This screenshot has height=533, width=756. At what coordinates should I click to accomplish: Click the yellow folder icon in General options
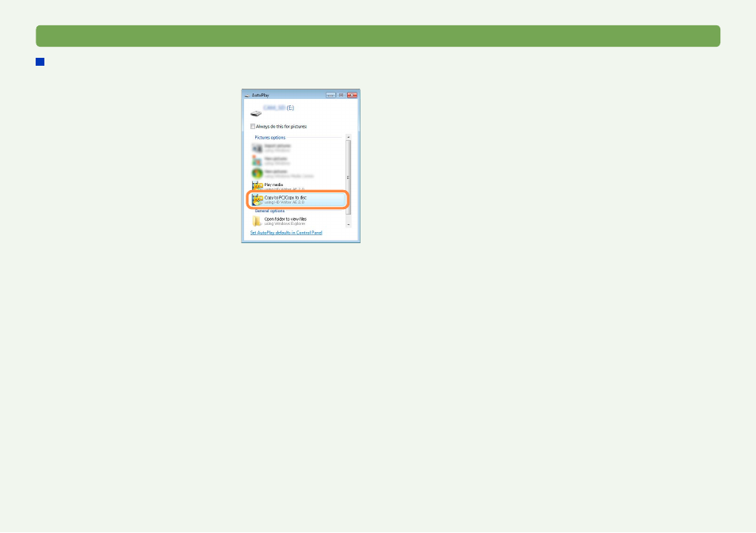click(257, 221)
